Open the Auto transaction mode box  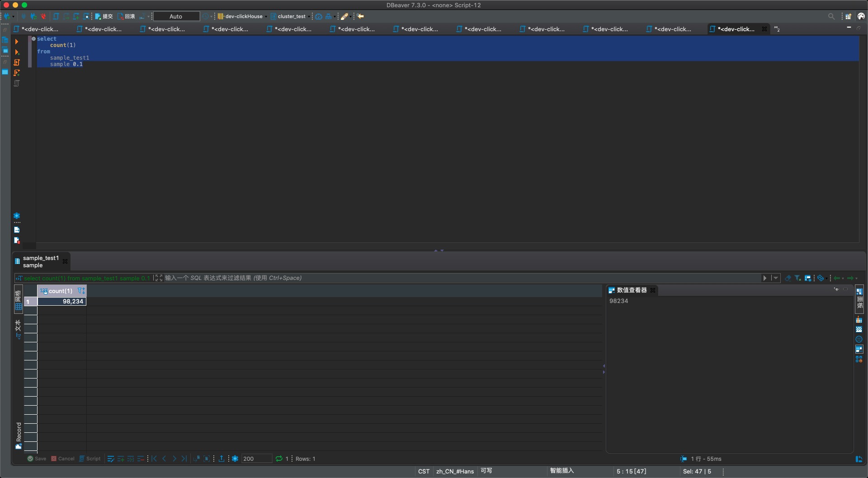[x=176, y=16]
